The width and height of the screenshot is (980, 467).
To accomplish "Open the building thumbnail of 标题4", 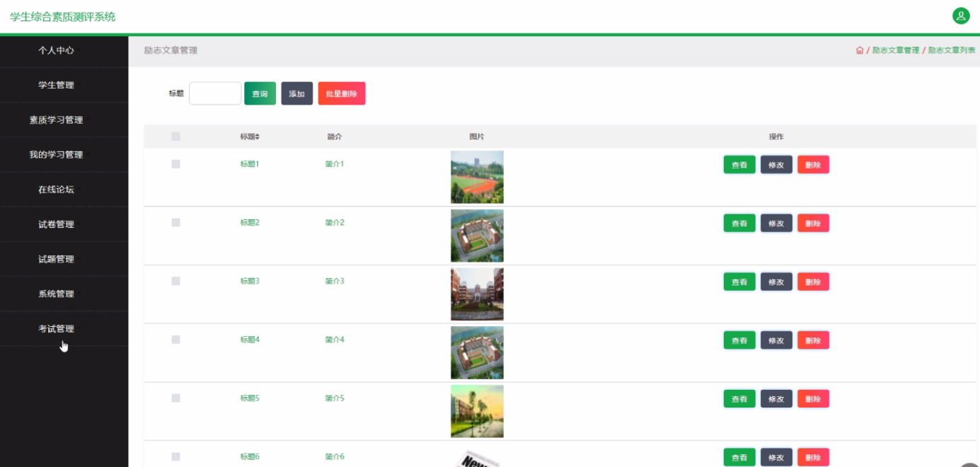I will pyautogui.click(x=477, y=353).
